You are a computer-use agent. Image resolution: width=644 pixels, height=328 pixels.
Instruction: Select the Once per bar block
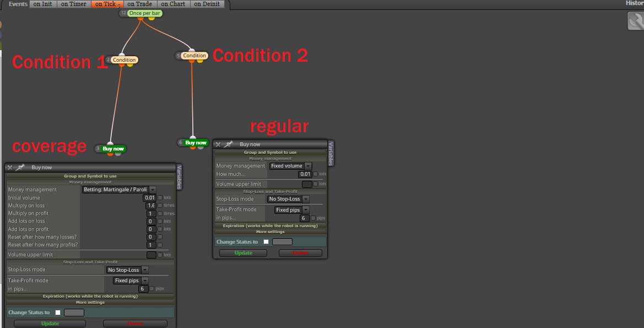[x=144, y=13]
